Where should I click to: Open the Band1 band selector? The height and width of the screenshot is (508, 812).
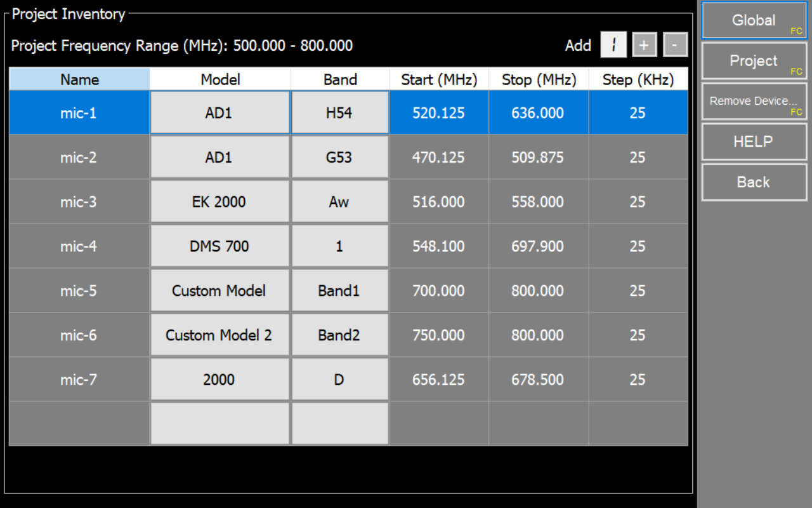[340, 290]
